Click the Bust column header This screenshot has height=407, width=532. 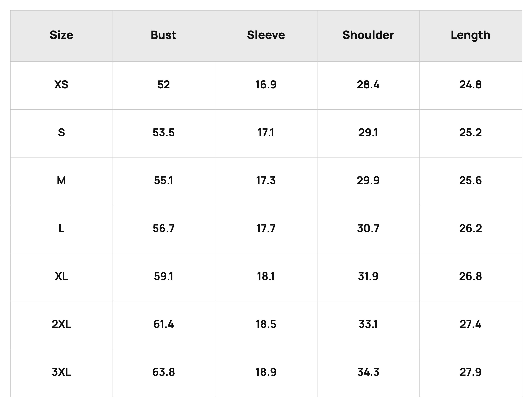pyautogui.click(x=163, y=35)
